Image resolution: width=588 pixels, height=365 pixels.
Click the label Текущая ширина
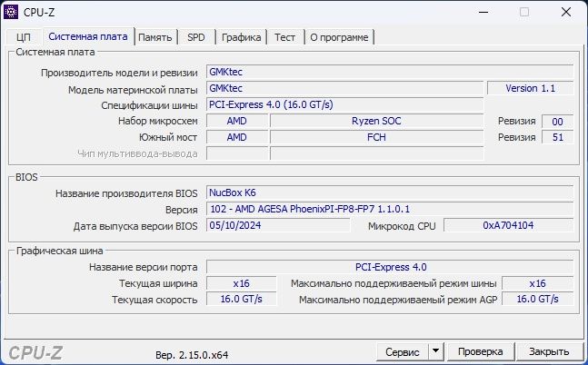pos(158,283)
